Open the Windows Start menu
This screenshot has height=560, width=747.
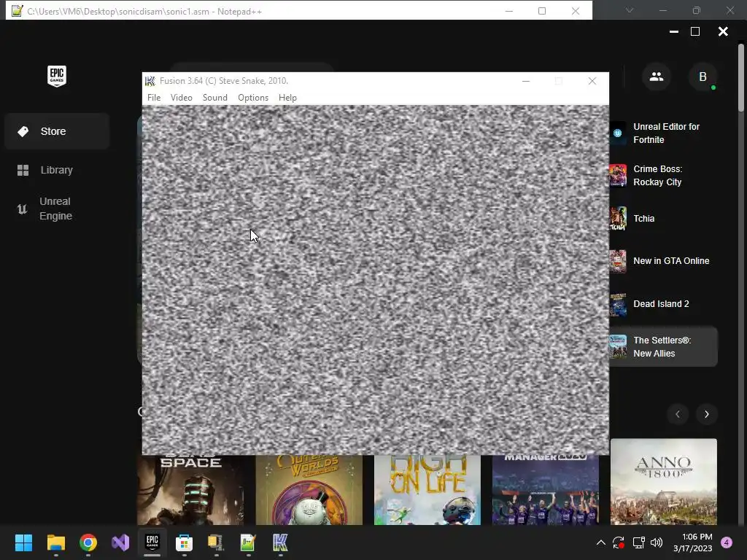pos(23,542)
